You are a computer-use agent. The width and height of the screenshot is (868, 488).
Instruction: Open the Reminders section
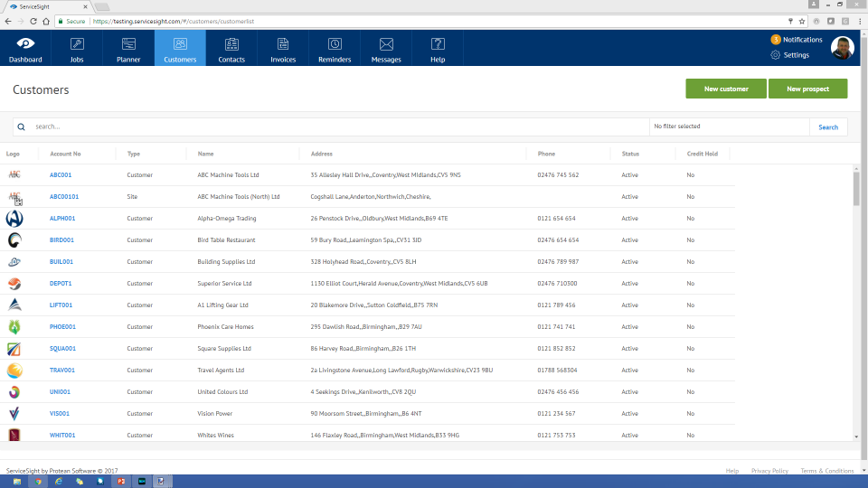335,48
